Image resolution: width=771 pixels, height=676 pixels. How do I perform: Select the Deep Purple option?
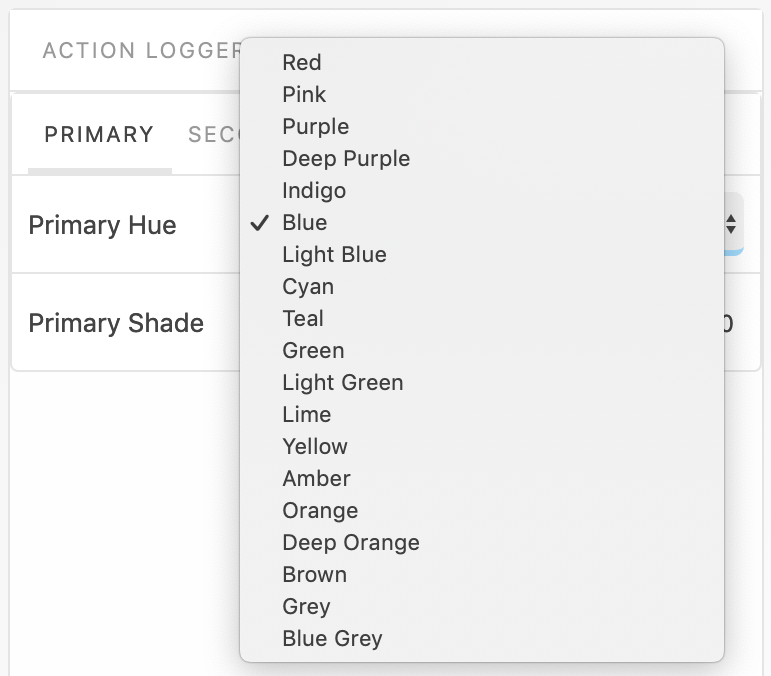pyautogui.click(x=346, y=159)
